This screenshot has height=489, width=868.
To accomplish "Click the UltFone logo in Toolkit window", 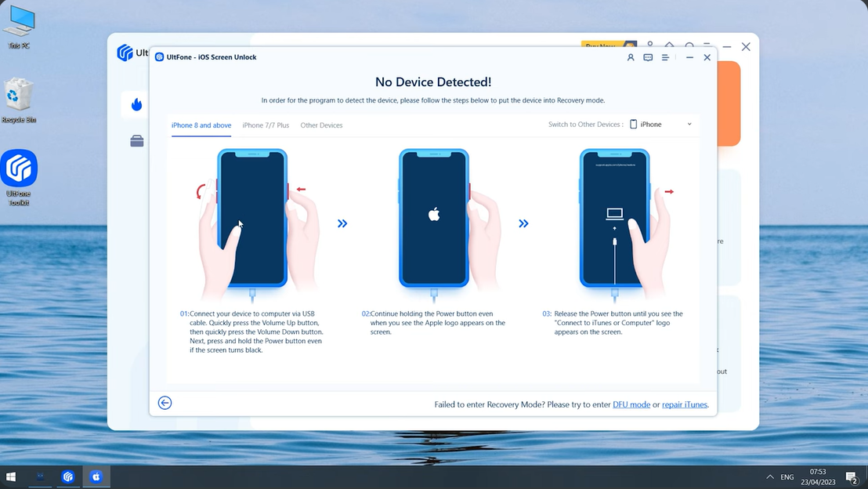I will tap(125, 53).
